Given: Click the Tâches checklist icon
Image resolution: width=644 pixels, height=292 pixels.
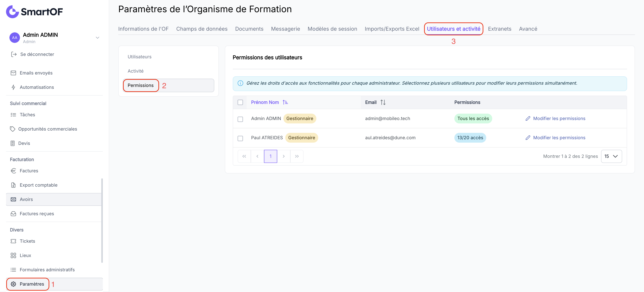Looking at the screenshot, I should point(13,115).
